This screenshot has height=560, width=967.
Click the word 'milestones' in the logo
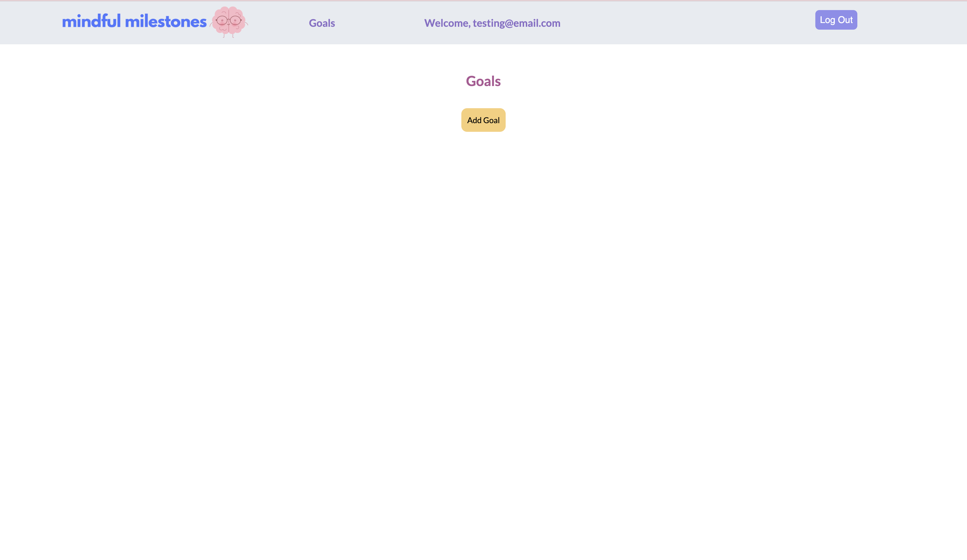point(166,22)
